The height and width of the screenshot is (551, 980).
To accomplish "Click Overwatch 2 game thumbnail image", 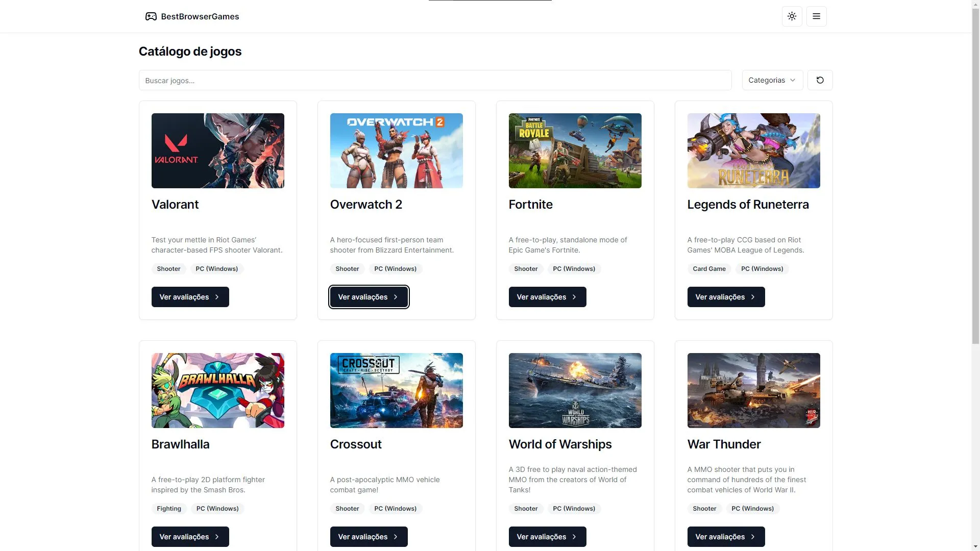I will pyautogui.click(x=396, y=150).
